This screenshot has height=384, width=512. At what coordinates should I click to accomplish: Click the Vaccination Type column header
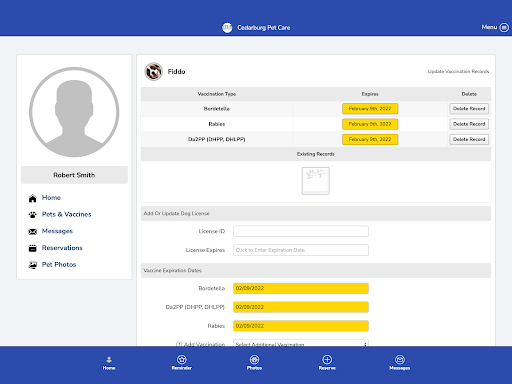[217, 94]
